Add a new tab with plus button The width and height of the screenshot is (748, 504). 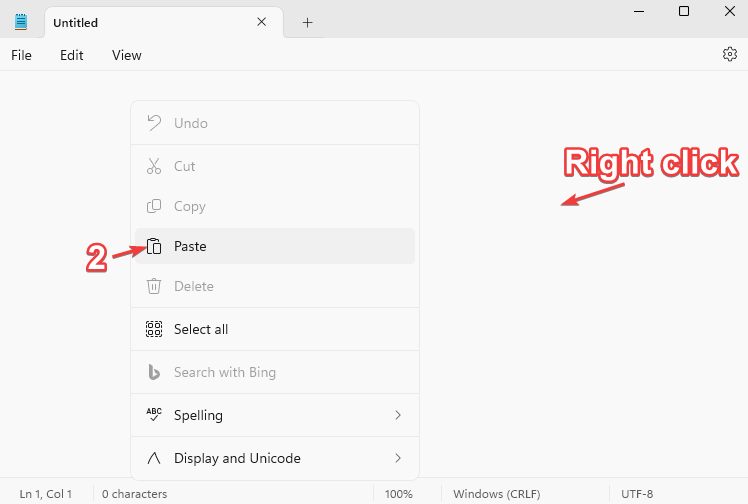click(307, 22)
